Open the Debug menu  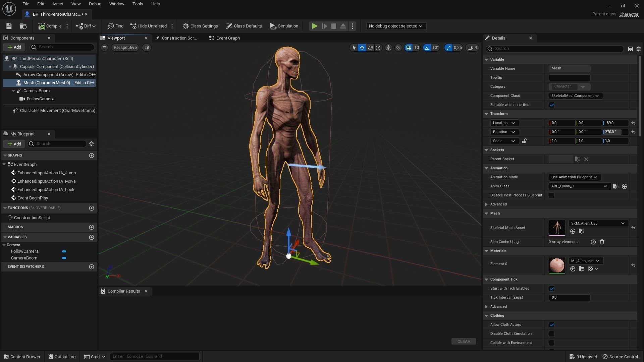pyautogui.click(x=95, y=4)
